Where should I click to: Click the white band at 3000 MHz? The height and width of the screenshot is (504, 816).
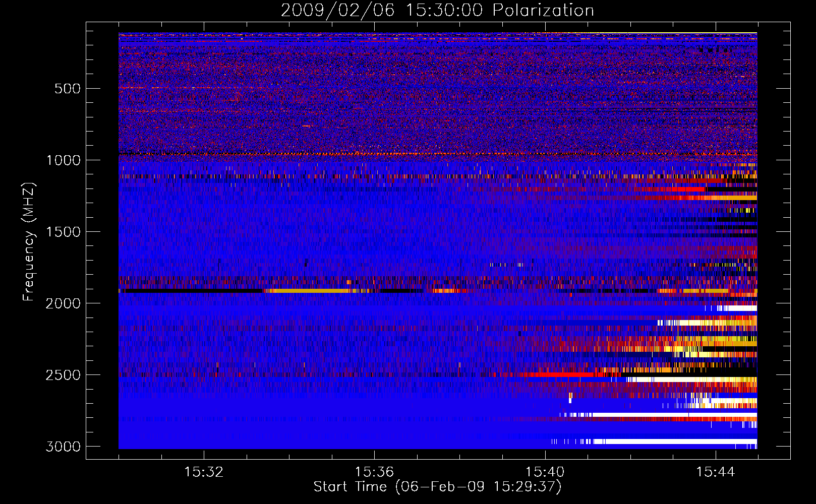pyautogui.click(x=675, y=442)
